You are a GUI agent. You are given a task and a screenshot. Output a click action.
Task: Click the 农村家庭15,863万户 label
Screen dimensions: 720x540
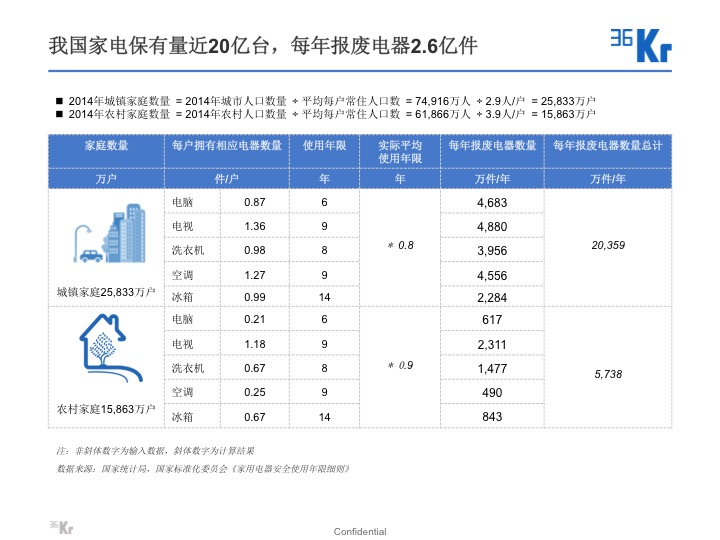pyautogui.click(x=105, y=410)
